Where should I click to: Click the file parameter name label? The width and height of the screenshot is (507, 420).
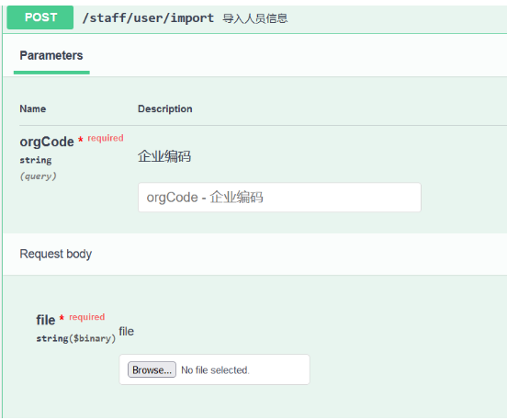click(46, 320)
